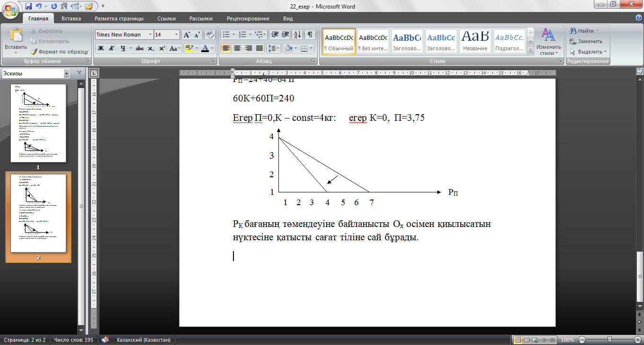The image size is (644, 345).
Task: Switch to Вставка tab
Action: coord(71,18)
